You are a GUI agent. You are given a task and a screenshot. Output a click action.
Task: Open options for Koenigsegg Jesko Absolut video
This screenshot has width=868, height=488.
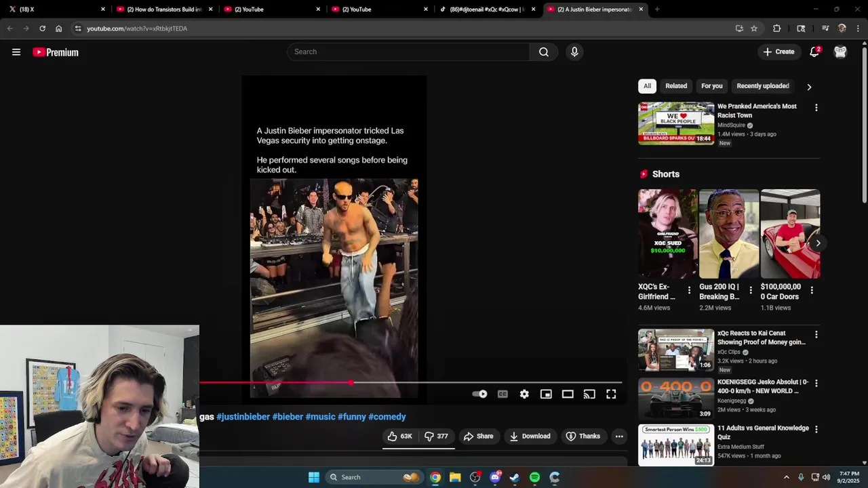[x=816, y=383]
